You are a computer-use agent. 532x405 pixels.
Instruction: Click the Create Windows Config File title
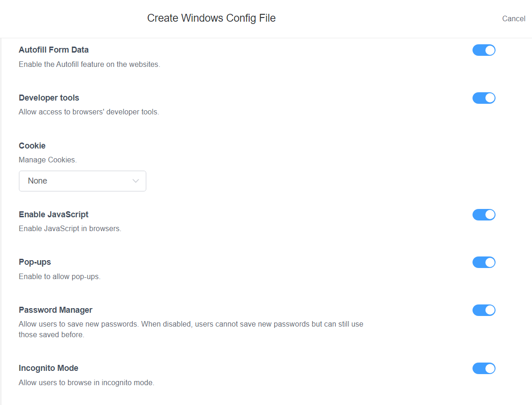[x=211, y=18]
